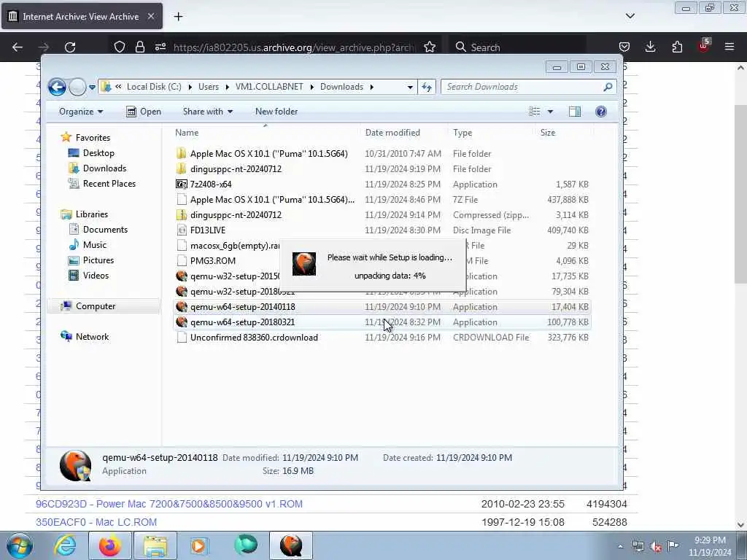Sort by Date modified column
Screen dimensions: 747x560
392,133
